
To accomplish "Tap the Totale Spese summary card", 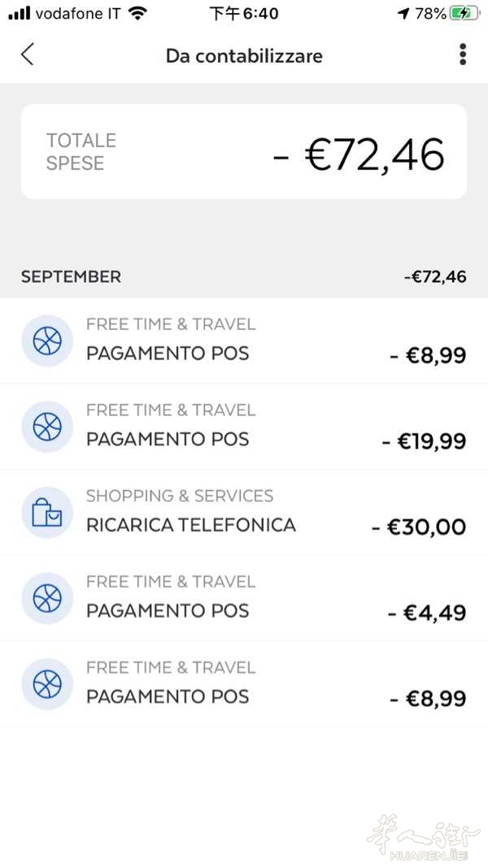I will click(244, 152).
